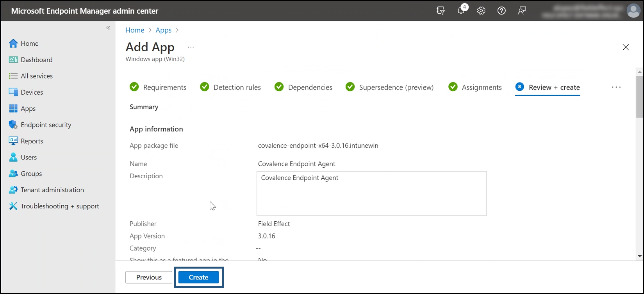Viewport: 644px width, 294px height.
Task: Go to the Assignments step
Action: (475, 87)
